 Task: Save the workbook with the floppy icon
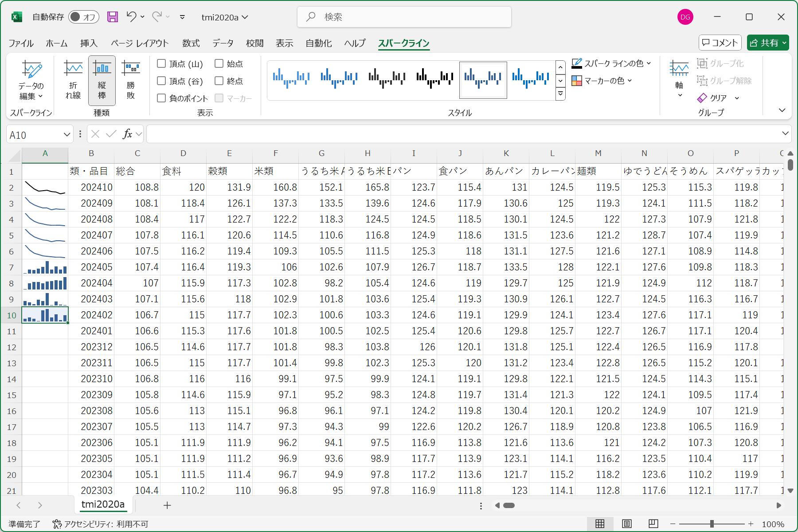click(113, 17)
